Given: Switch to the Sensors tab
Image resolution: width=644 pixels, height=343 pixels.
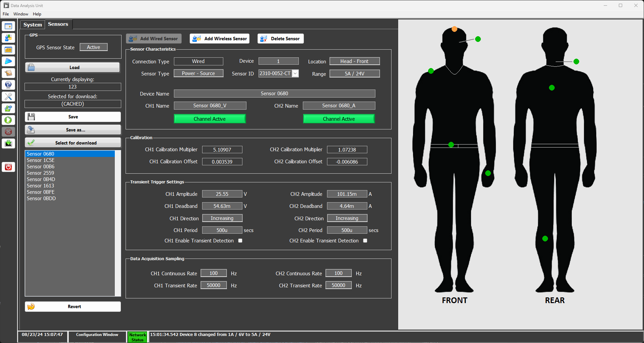Looking at the screenshot, I should pos(58,24).
